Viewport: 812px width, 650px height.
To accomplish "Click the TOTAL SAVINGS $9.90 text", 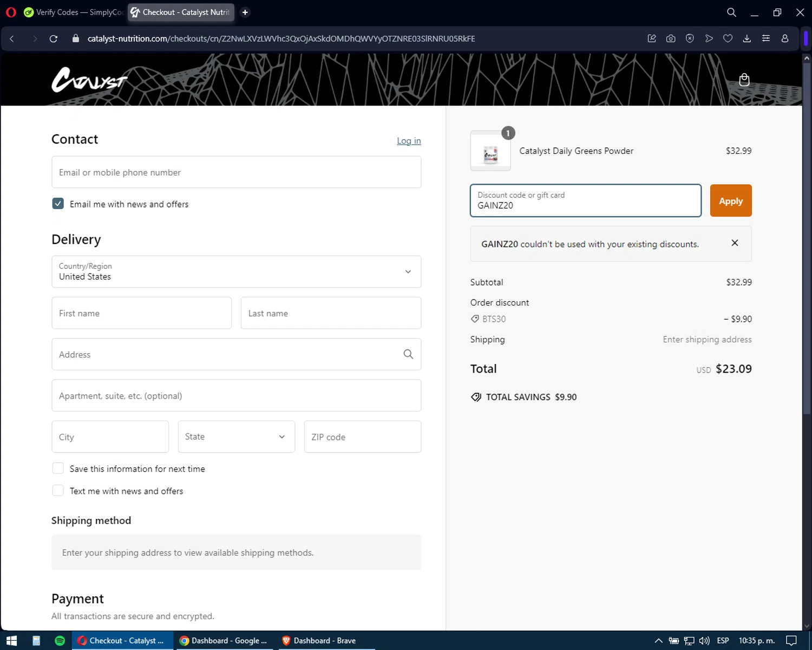I will click(531, 397).
